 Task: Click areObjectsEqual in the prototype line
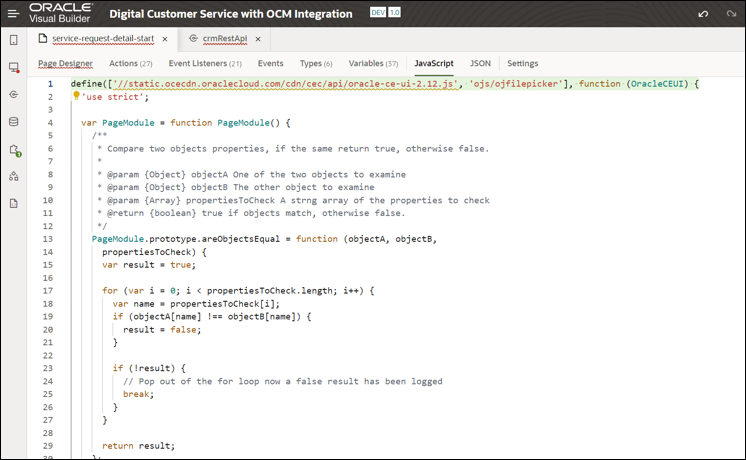click(241, 239)
